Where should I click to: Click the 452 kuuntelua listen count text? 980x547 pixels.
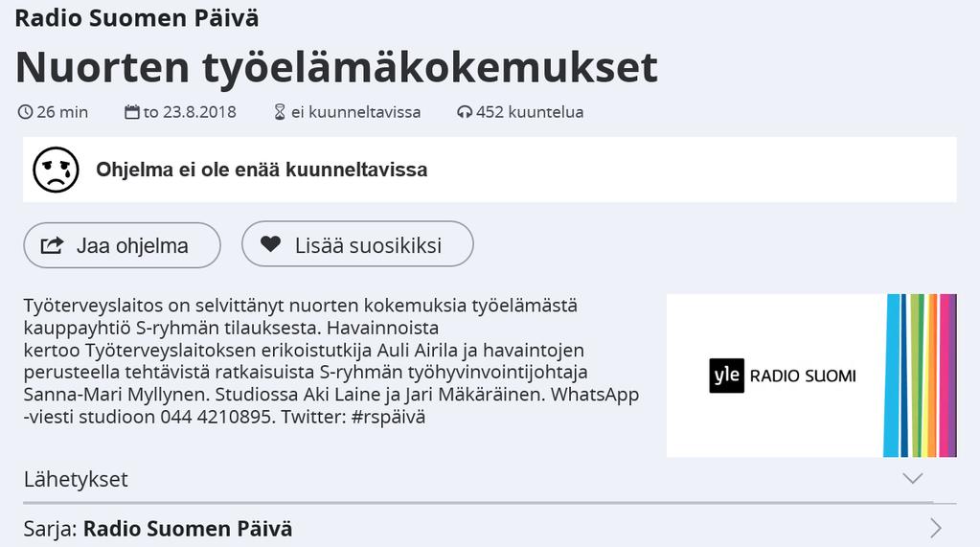click(530, 112)
